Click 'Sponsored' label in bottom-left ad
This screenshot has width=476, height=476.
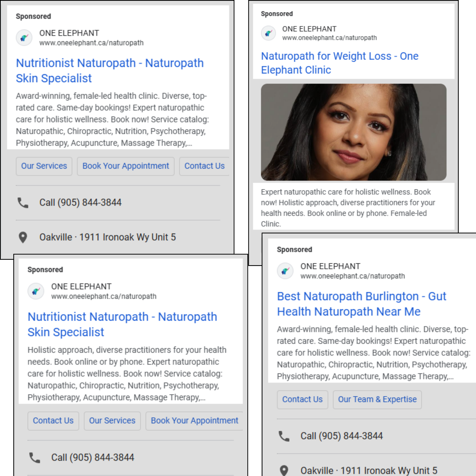point(45,270)
